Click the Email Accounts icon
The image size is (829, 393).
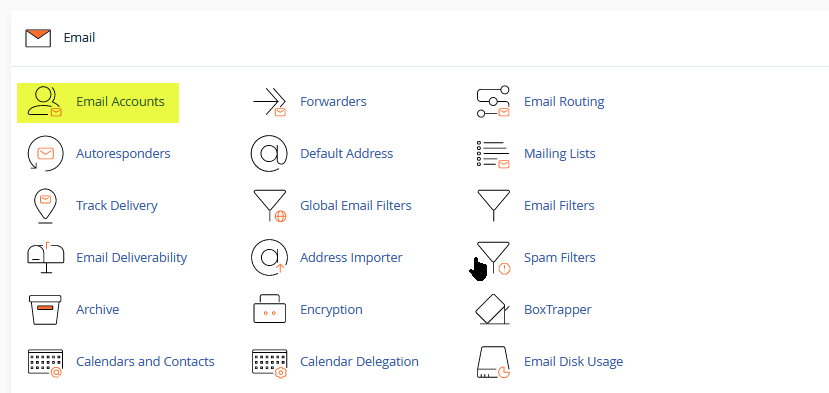tap(45, 102)
